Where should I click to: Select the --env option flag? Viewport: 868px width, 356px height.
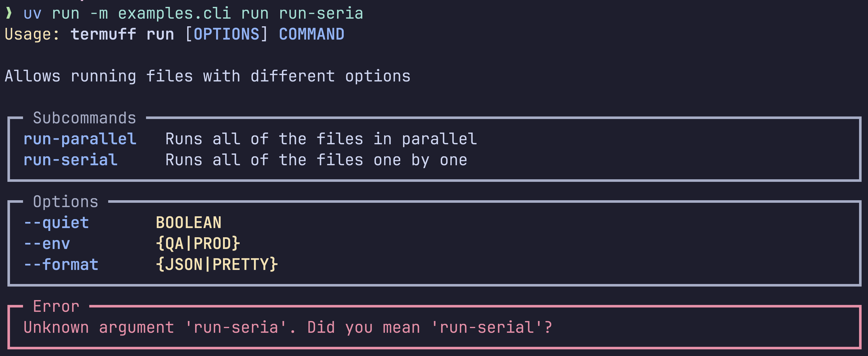pos(47,244)
